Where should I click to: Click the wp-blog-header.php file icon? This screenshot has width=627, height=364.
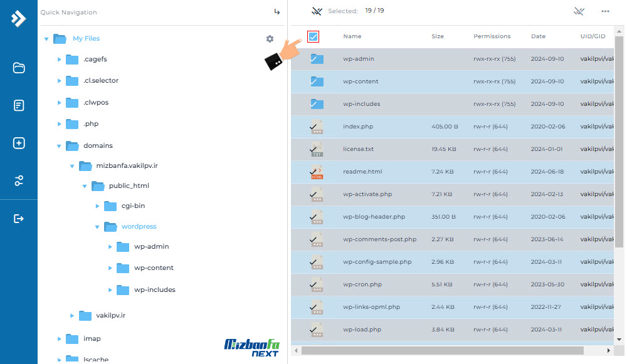pos(317,217)
